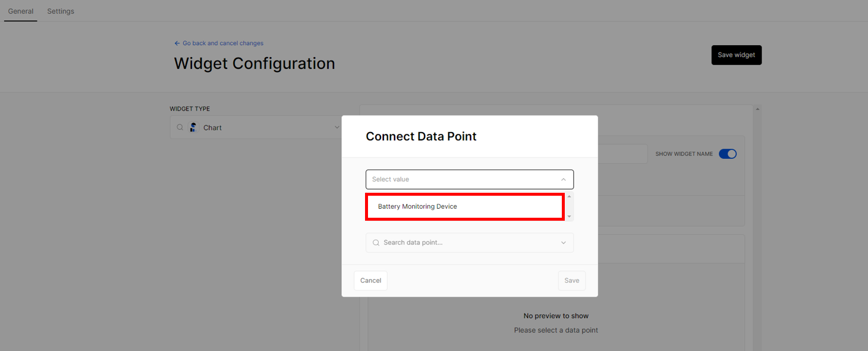Toggle the Show Widget Name switch
This screenshot has height=351, width=868.
click(728, 153)
